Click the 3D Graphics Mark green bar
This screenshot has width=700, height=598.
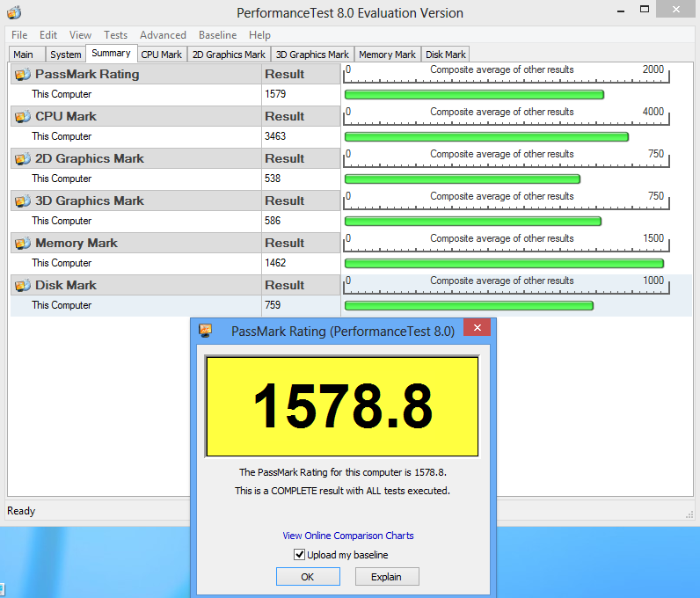[x=473, y=221]
